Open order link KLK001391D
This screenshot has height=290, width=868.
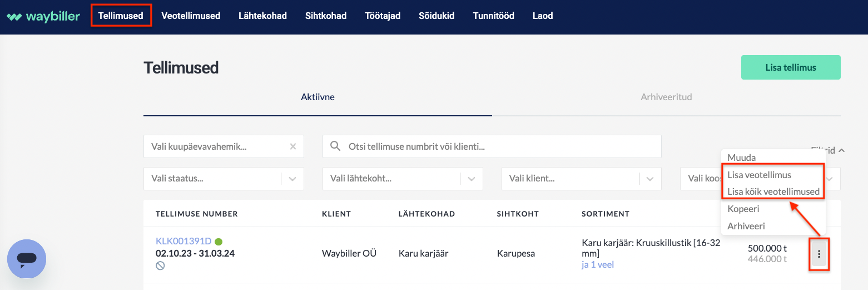pos(183,241)
